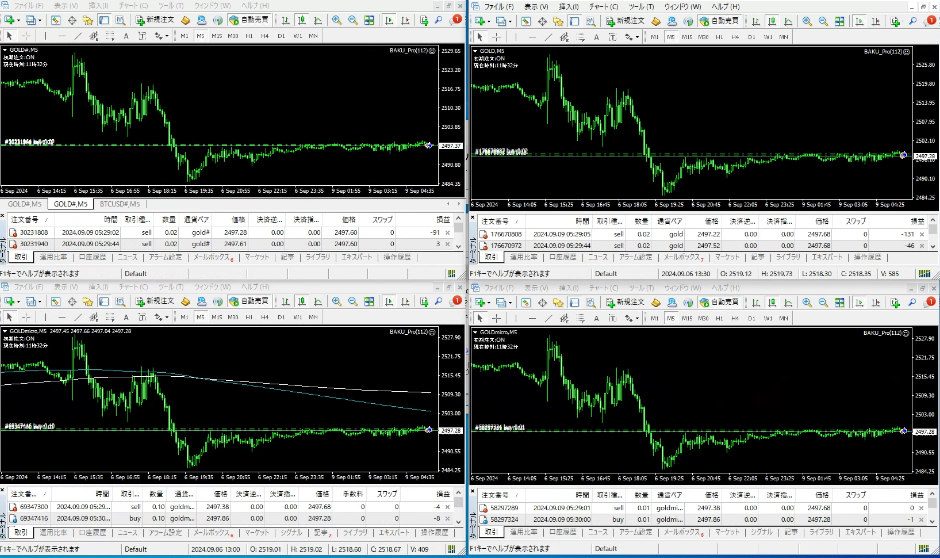This screenshot has height=558, width=940.
Task: Open Navigator star-folder icon in top-left window
Action: point(88,20)
